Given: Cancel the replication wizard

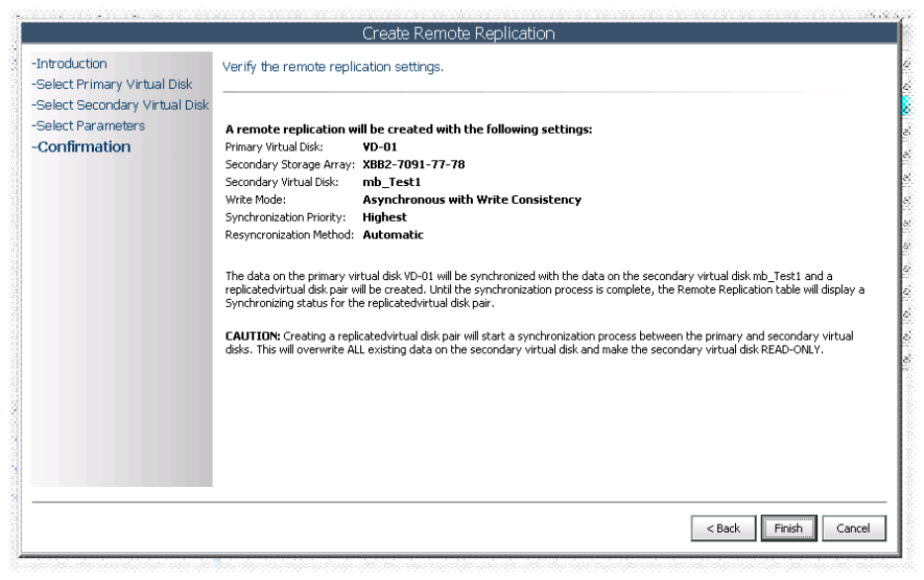Looking at the screenshot, I should pyautogui.click(x=854, y=529).
